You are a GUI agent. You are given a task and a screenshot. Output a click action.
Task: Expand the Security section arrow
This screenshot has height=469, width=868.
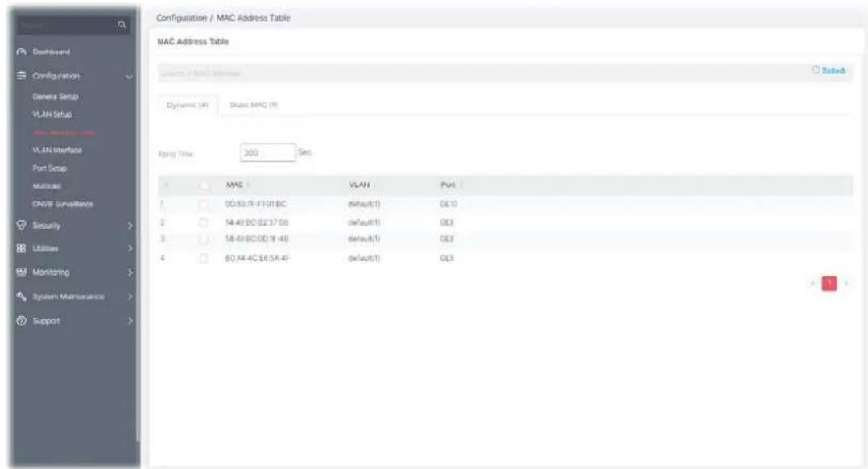click(x=130, y=226)
